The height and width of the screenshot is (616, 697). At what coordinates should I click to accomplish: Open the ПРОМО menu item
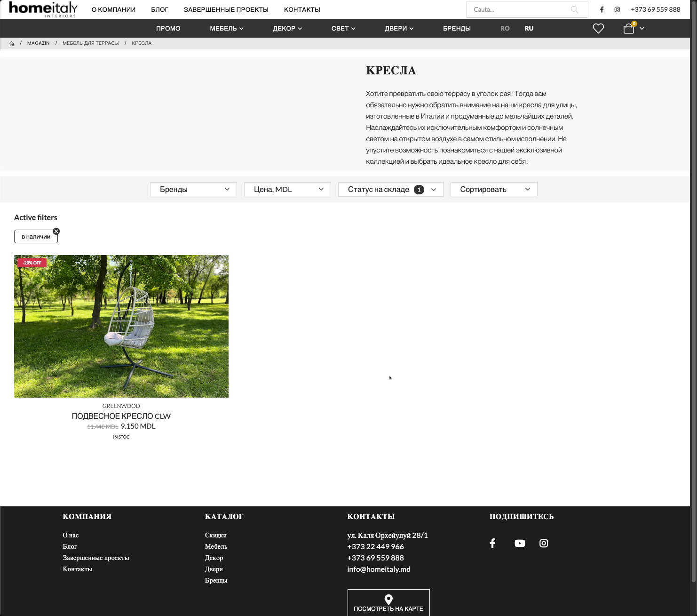click(x=168, y=28)
